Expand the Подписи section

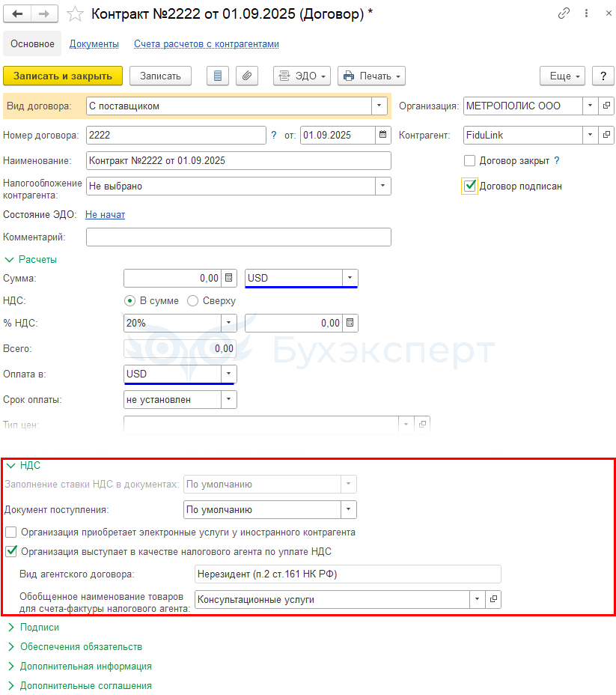(33, 627)
